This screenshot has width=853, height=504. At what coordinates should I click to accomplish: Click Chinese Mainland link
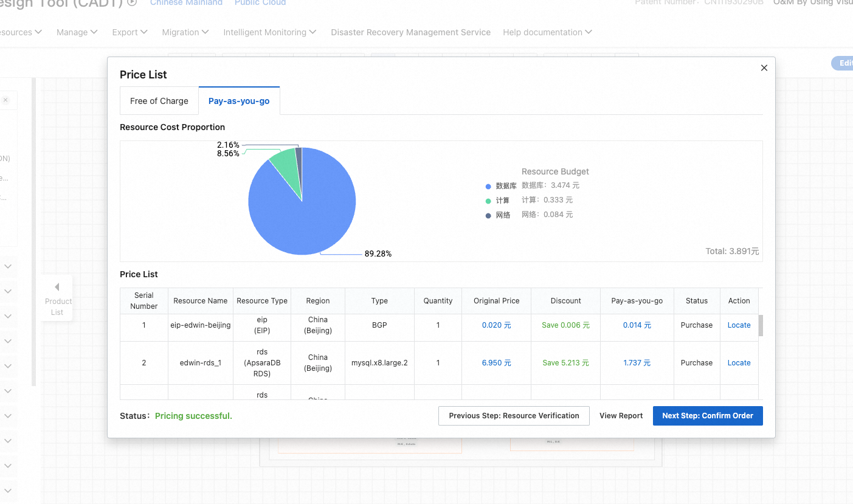point(186,2)
